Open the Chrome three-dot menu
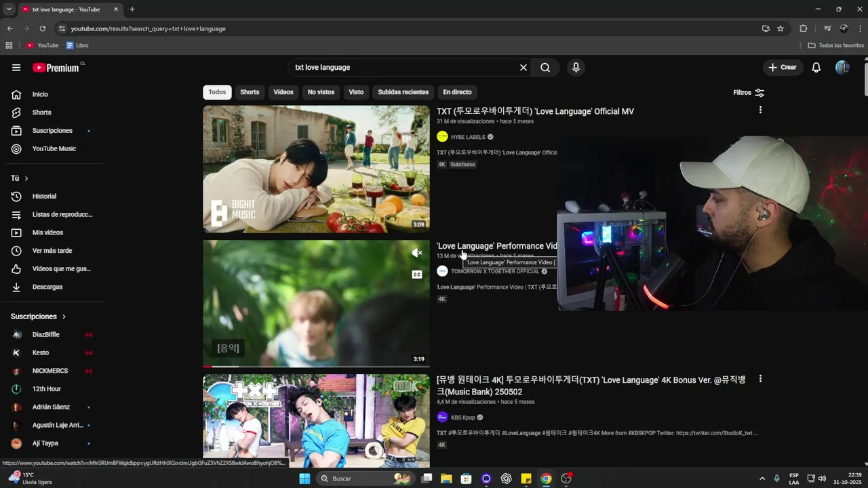868x488 pixels. 860,28
